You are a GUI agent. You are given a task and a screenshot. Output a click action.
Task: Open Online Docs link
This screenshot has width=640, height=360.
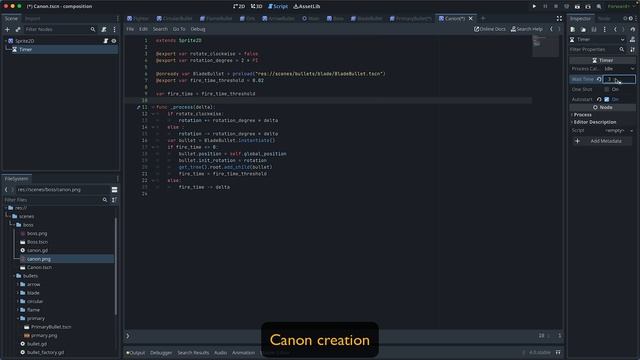(x=489, y=29)
